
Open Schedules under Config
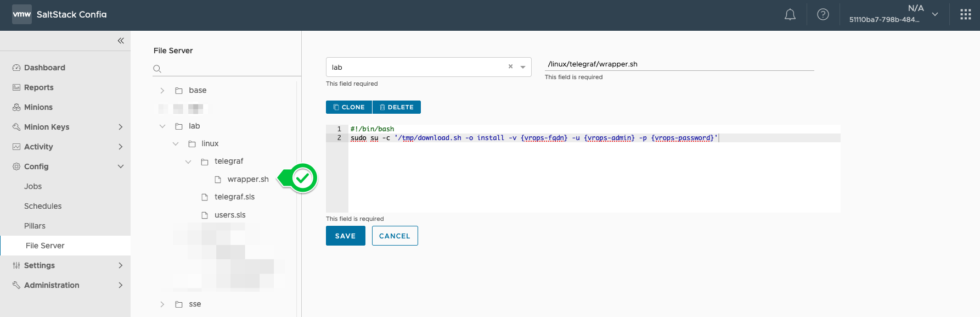[43, 206]
